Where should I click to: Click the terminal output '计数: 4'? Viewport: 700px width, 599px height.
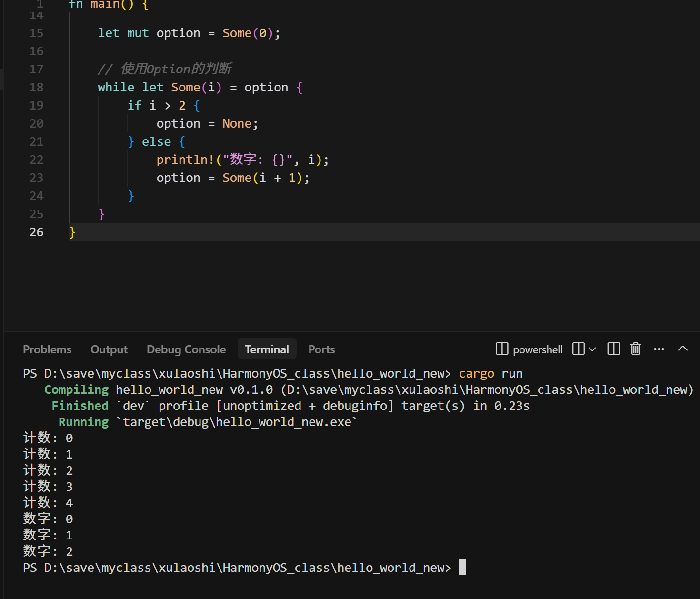click(x=48, y=503)
